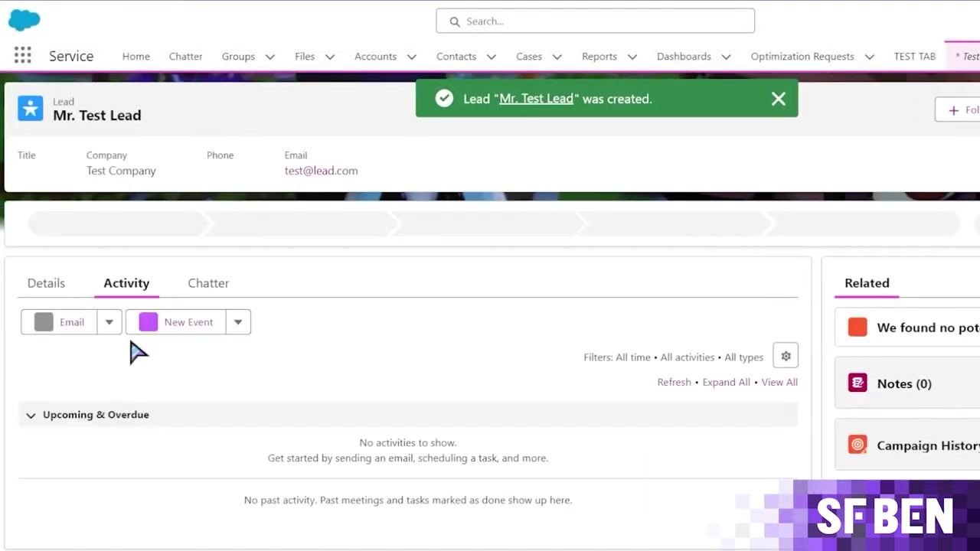Viewport: 980px width, 551px height.
Task: Open the activity filter settings gear
Action: coord(786,356)
